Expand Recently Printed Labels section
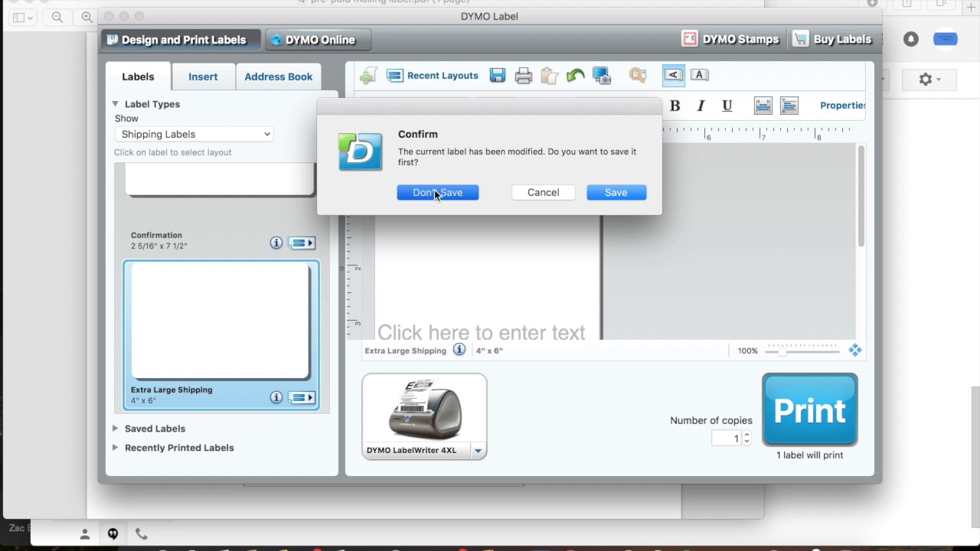This screenshot has height=551, width=980. (x=115, y=448)
